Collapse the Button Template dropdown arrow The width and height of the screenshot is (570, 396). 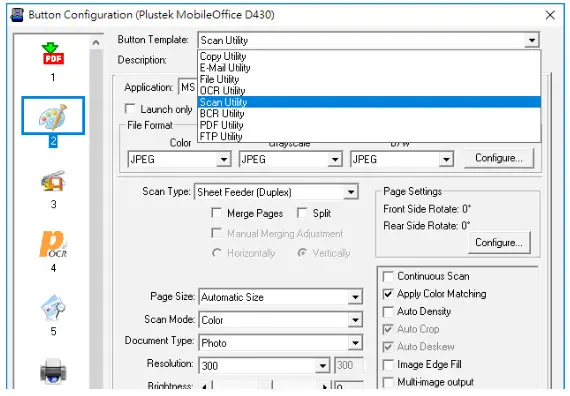(x=532, y=40)
